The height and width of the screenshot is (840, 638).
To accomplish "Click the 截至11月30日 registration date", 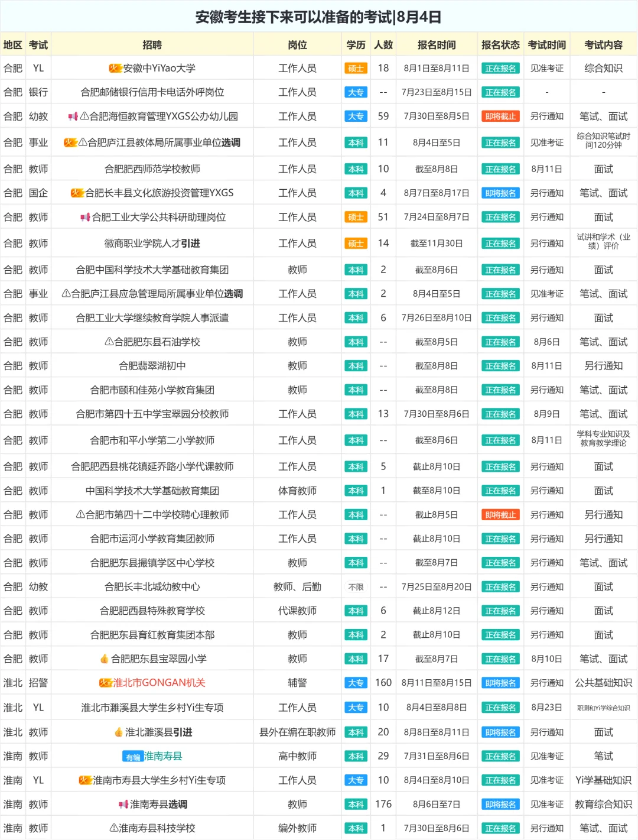I will 437,244.
